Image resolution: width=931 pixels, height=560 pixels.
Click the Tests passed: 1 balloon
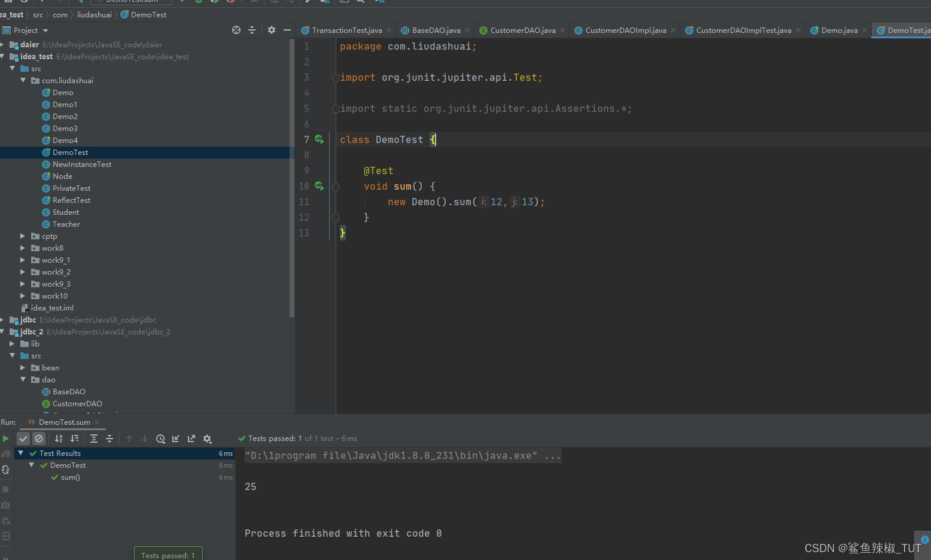(168, 553)
